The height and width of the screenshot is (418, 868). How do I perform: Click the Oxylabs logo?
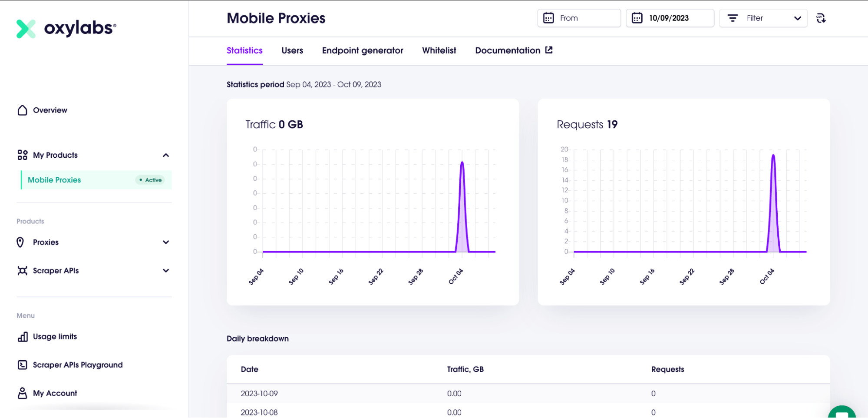tap(66, 29)
